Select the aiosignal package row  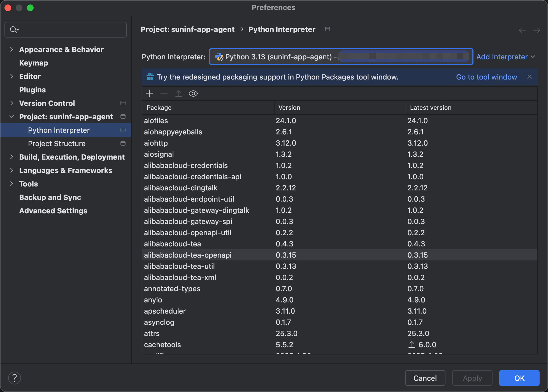coord(340,154)
